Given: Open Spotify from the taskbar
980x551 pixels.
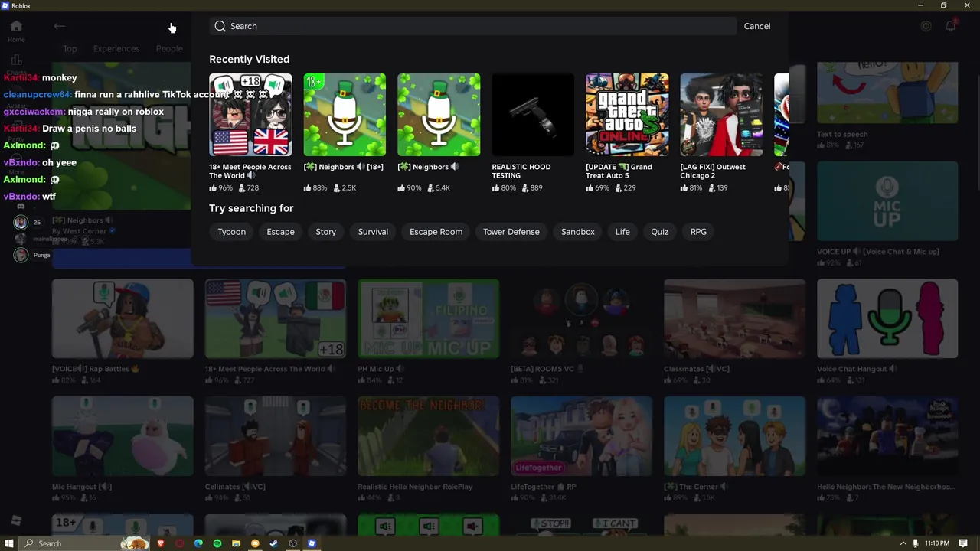Looking at the screenshot, I should tap(217, 543).
